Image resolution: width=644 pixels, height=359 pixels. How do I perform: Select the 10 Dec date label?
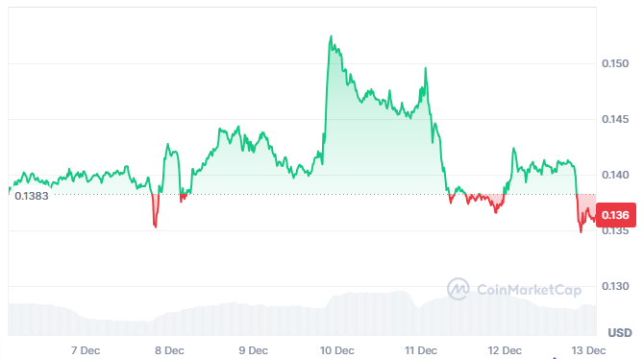click(x=336, y=350)
